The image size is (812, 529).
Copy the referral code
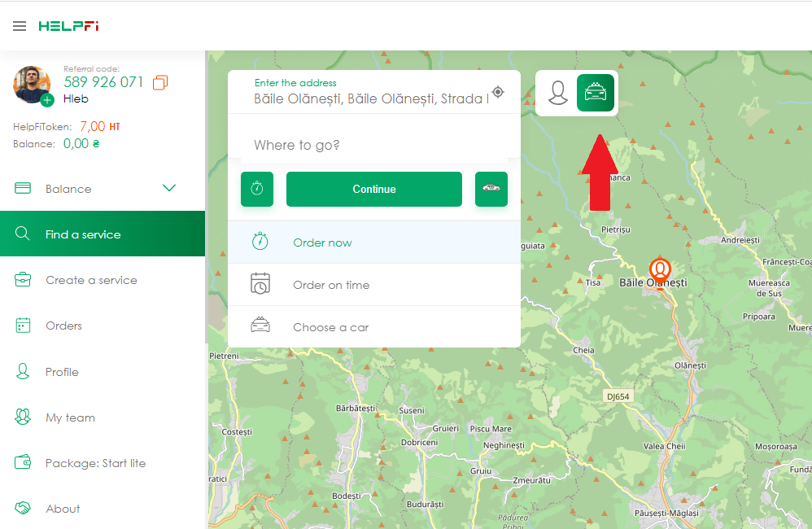click(x=160, y=82)
